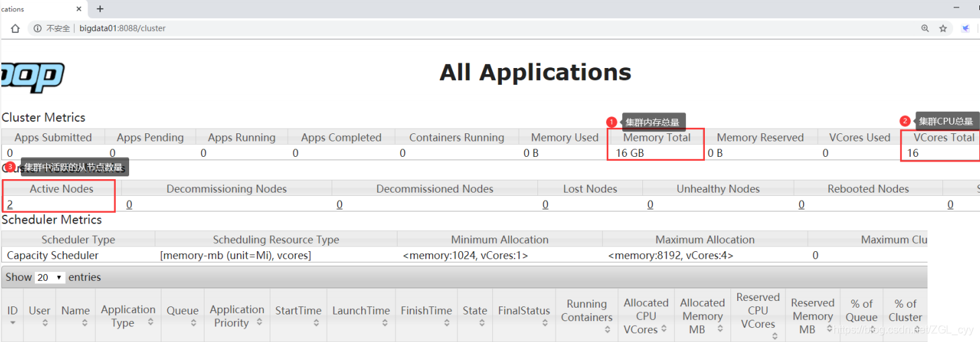This screenshot has height=342, width=980.
Task: Click the Memory Used header cell
Action: click(565, 137)
